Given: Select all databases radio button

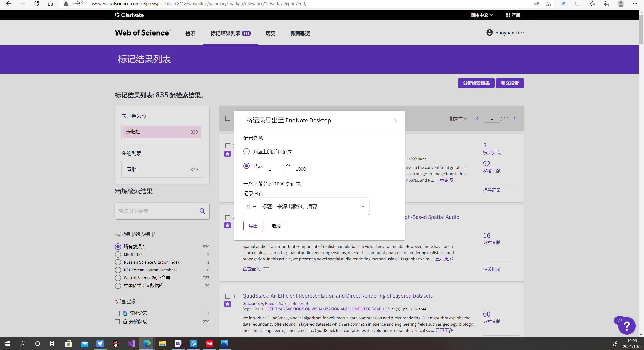Looking at the screenshot, I should tap(118, 247).
